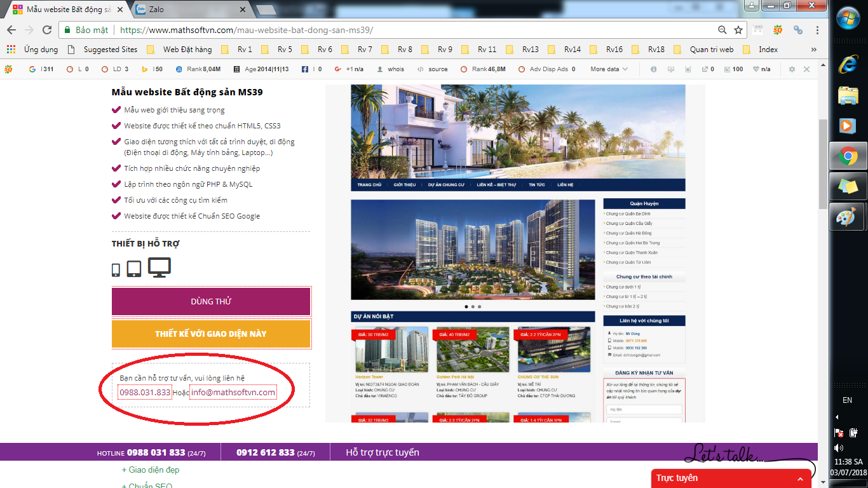868x488 pixels.
Task: Open the Web Đặt hàng bookmark folder
Action: 179,49
